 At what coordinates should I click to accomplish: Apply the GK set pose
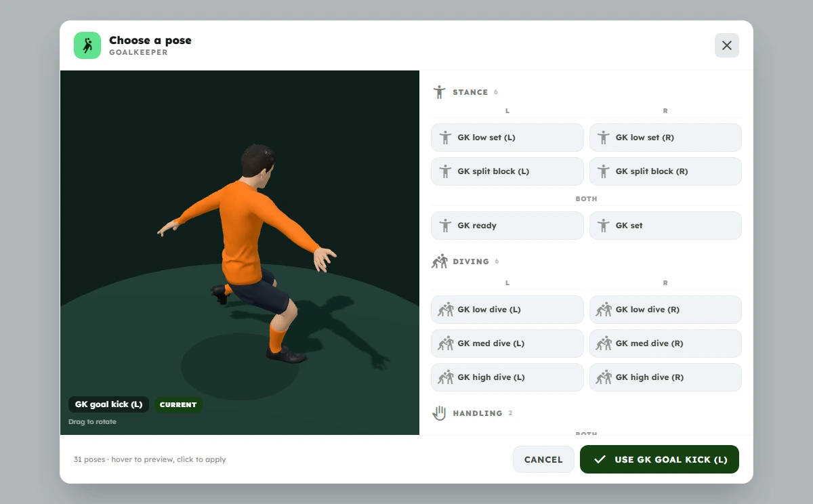[665, 226]
